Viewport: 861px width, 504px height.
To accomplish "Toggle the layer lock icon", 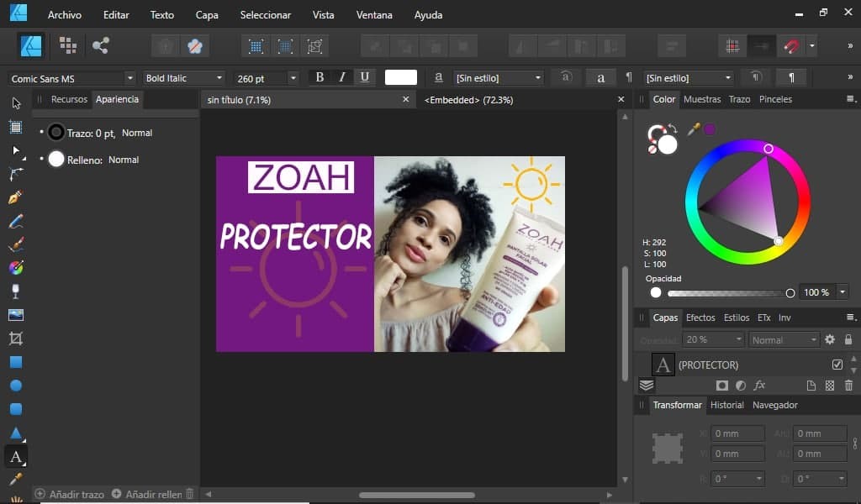I will [x=848, y=339].
